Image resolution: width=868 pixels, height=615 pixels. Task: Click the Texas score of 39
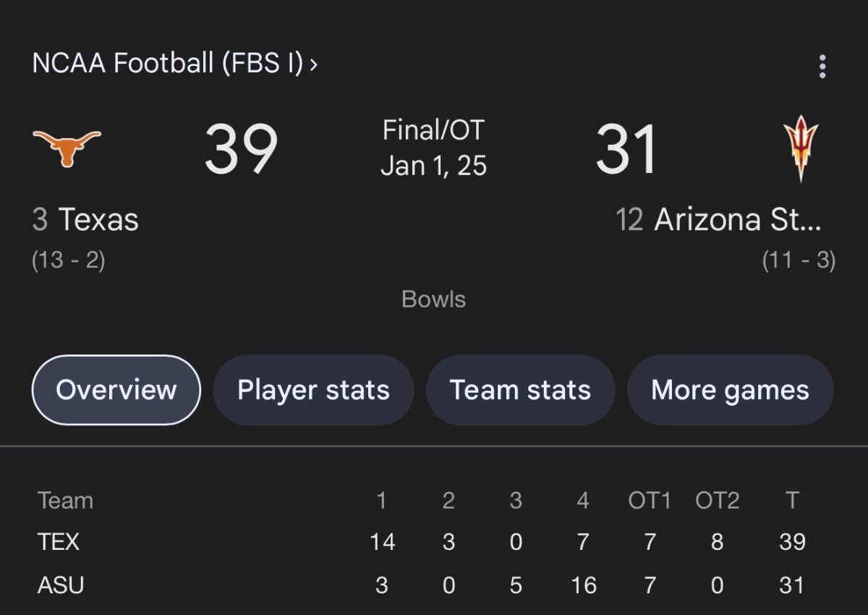click(241, 150)
